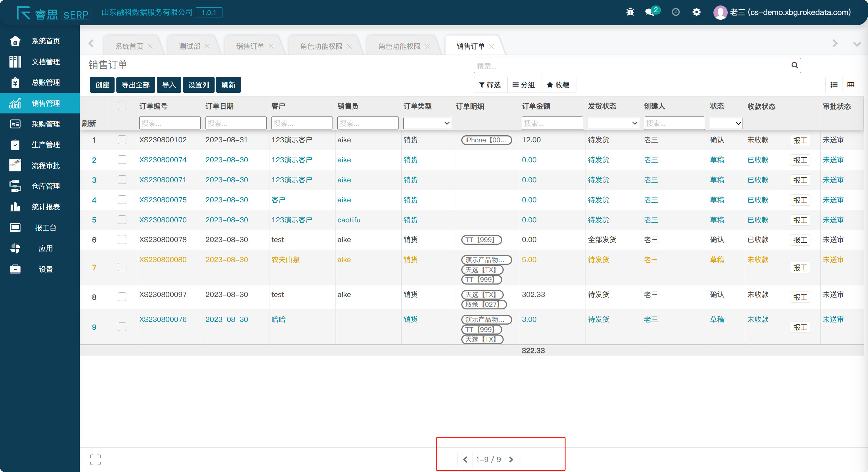Switch to grid table view icon
868x472 pixels.
(850, 85)
